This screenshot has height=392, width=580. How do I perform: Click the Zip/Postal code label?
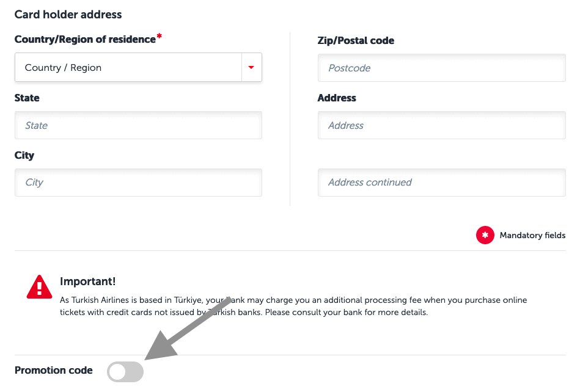[x=356, y=41]
